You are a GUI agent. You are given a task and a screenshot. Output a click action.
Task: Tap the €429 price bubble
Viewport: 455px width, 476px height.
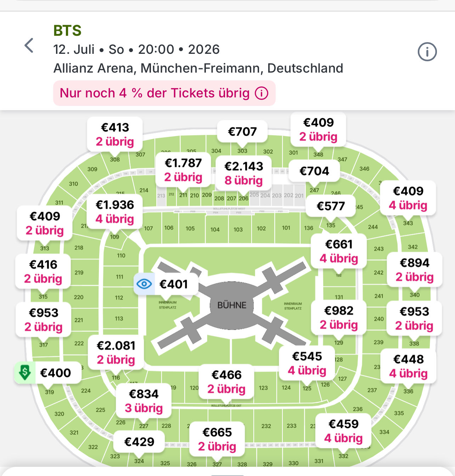tap(139, 442)
